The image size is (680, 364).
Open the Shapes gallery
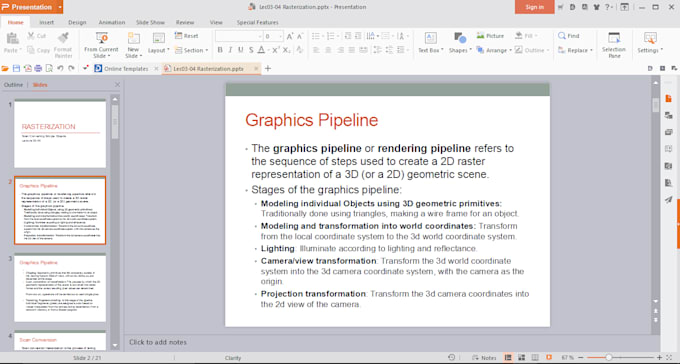pyautogui.click(x=460, y=43)
